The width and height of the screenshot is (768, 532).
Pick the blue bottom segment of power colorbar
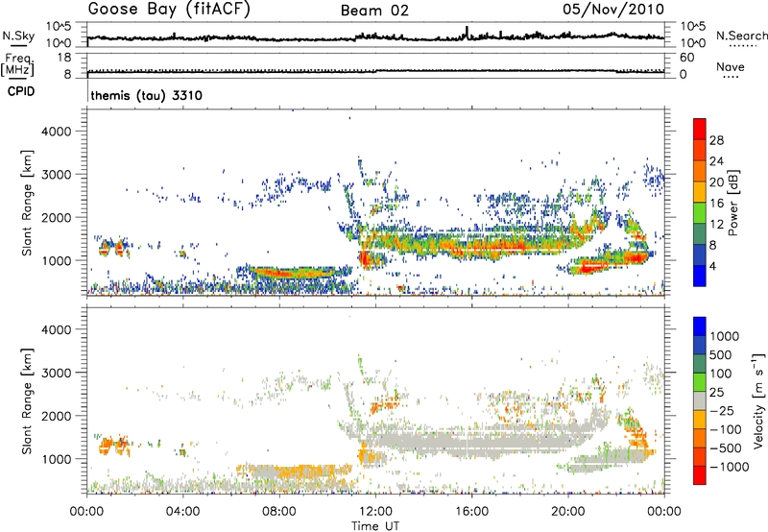(x=700, y=276)
